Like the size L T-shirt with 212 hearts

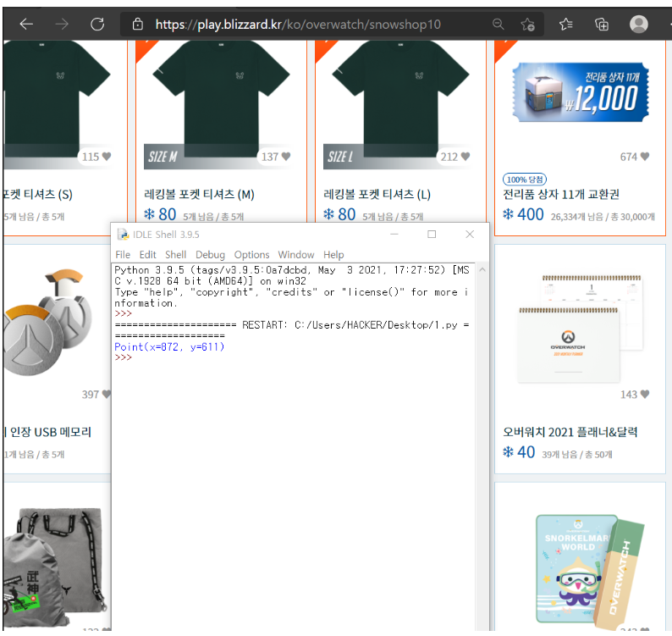465,157
